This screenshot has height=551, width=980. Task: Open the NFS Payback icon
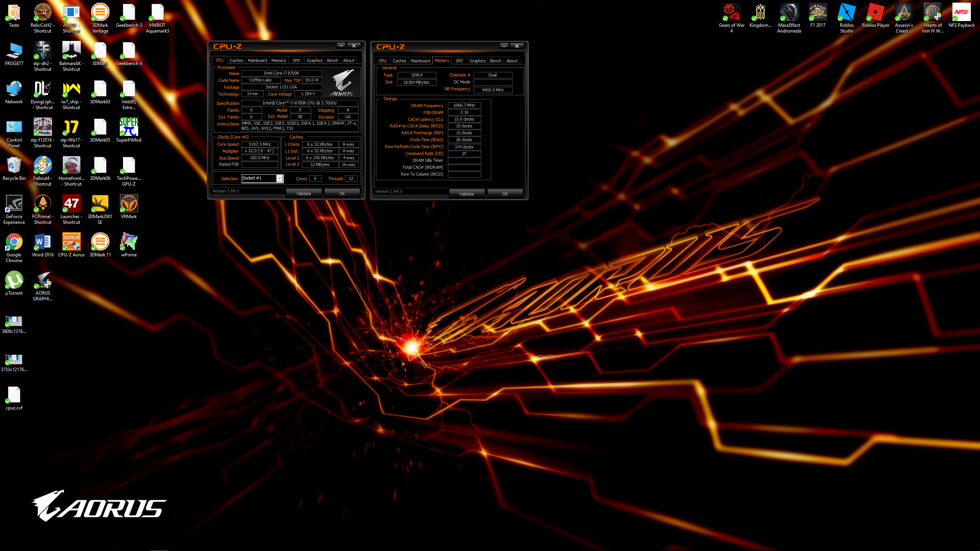tap(961, 15)
